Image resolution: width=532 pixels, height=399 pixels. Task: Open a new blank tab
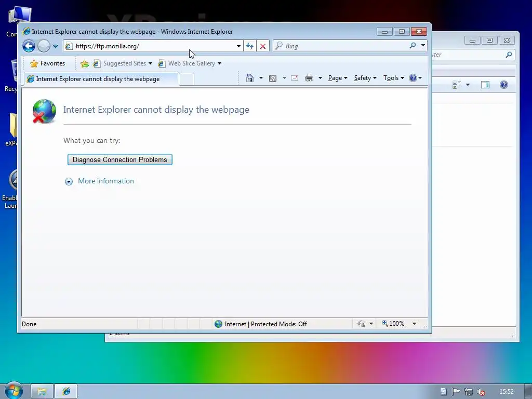coord(187,79)
